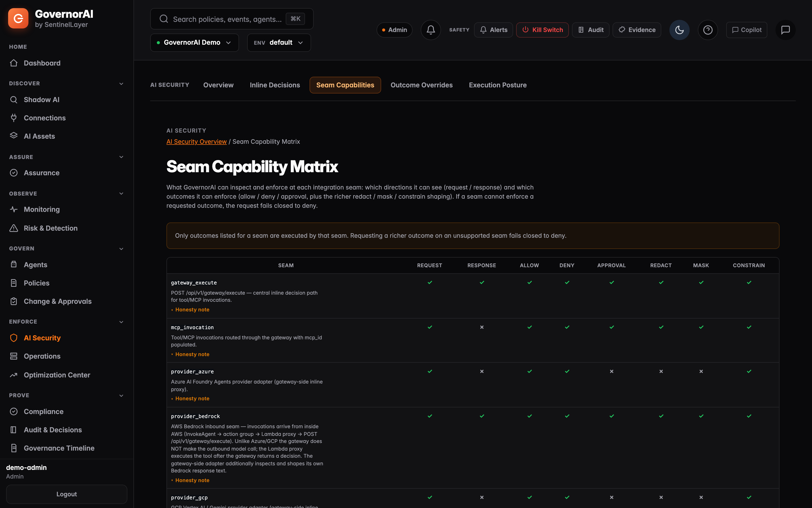The width and height of the screenshot is (812, 508).
Task: Launch the Copilot panel
Action: click(x=747, y=30)
